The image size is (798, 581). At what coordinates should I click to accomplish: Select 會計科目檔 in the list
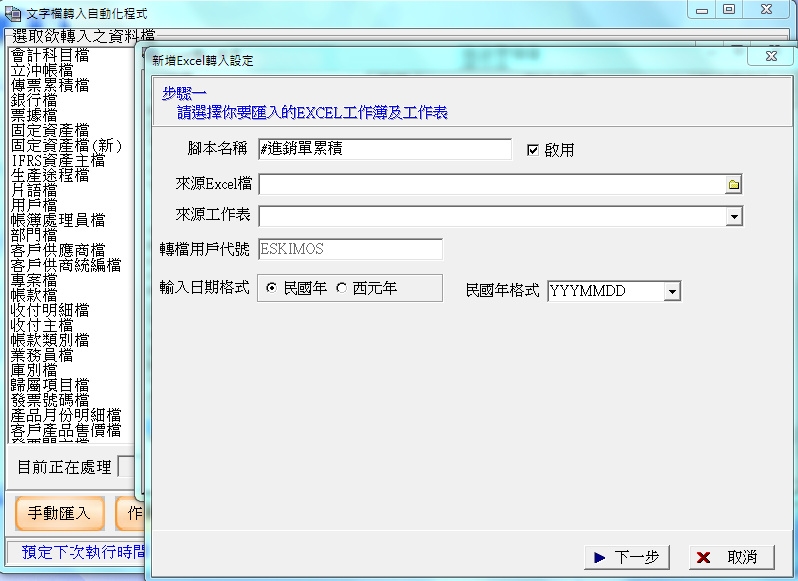click(49, 56)
